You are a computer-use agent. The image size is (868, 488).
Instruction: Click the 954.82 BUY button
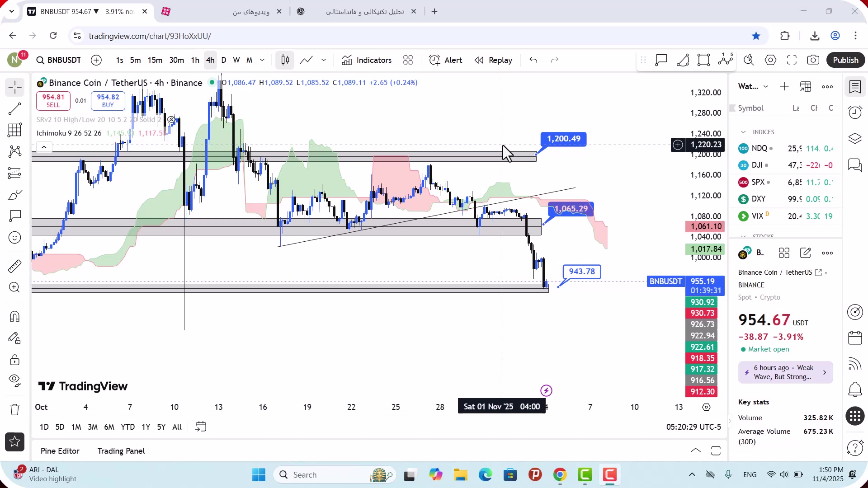108,101
